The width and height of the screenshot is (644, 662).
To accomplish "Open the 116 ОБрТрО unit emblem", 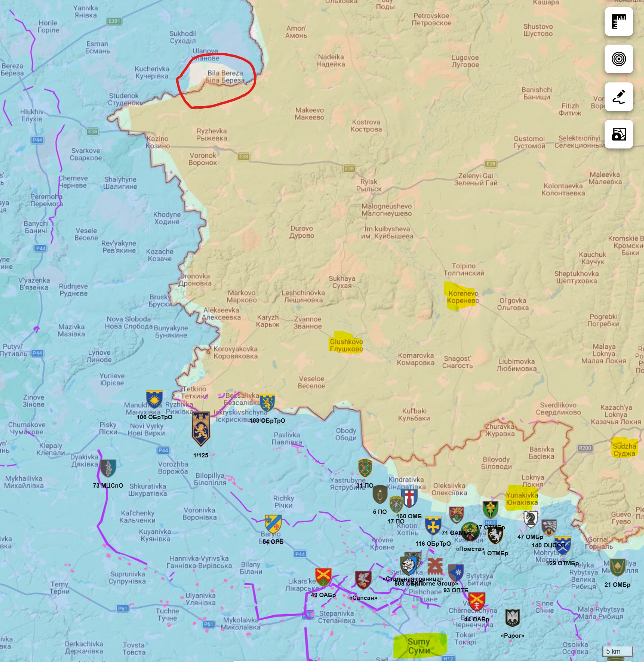I will coord(433,526).
